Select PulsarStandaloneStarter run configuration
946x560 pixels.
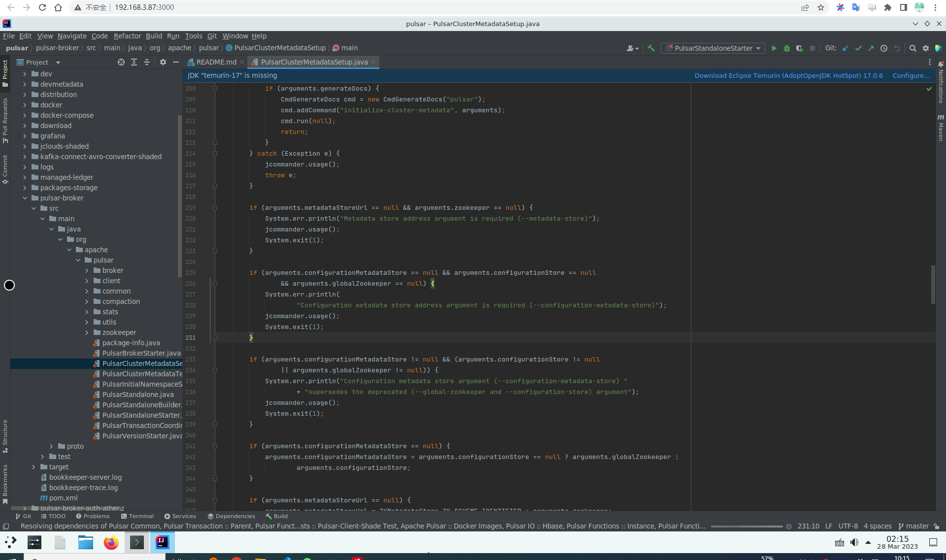click(711, 47)
